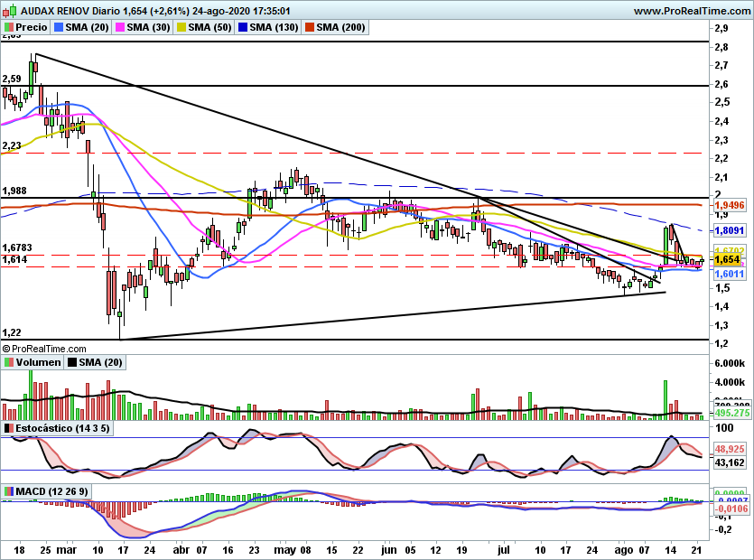Image resolution: width=754 pixels, height=560 pixels.
Task: Click the magenta swatch of SMA (30)
Action: (x=120, y=27)
